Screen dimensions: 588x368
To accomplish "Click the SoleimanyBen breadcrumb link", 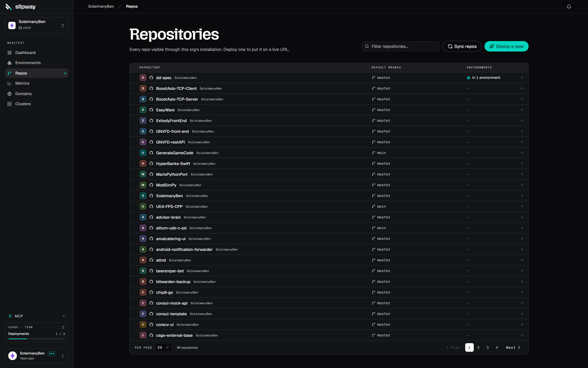I will point(101,6).
